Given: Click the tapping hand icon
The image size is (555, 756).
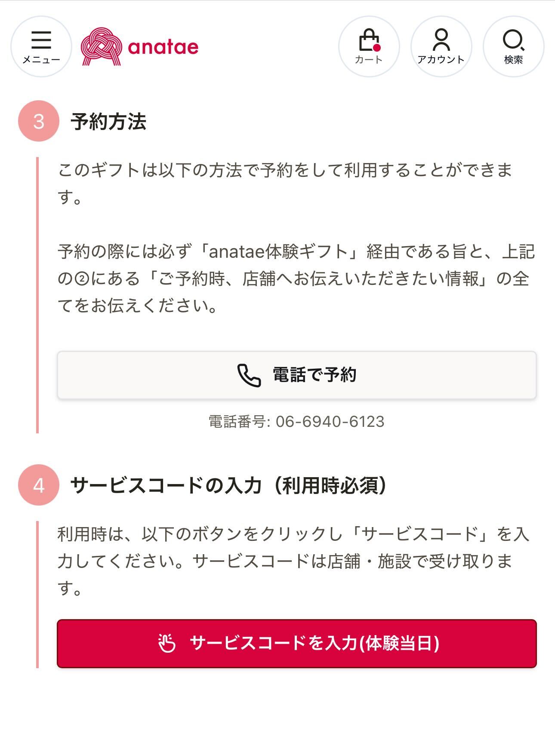Looking at the screenshot, I should [167, 644].
